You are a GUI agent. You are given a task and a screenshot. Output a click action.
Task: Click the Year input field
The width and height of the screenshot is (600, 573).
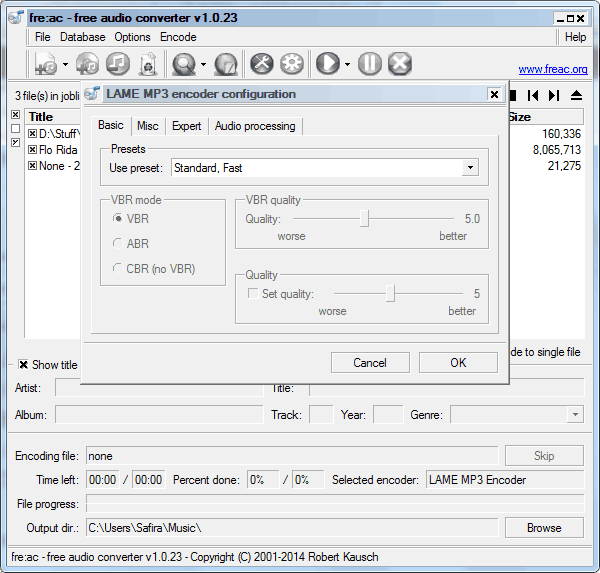click(388, 415)
